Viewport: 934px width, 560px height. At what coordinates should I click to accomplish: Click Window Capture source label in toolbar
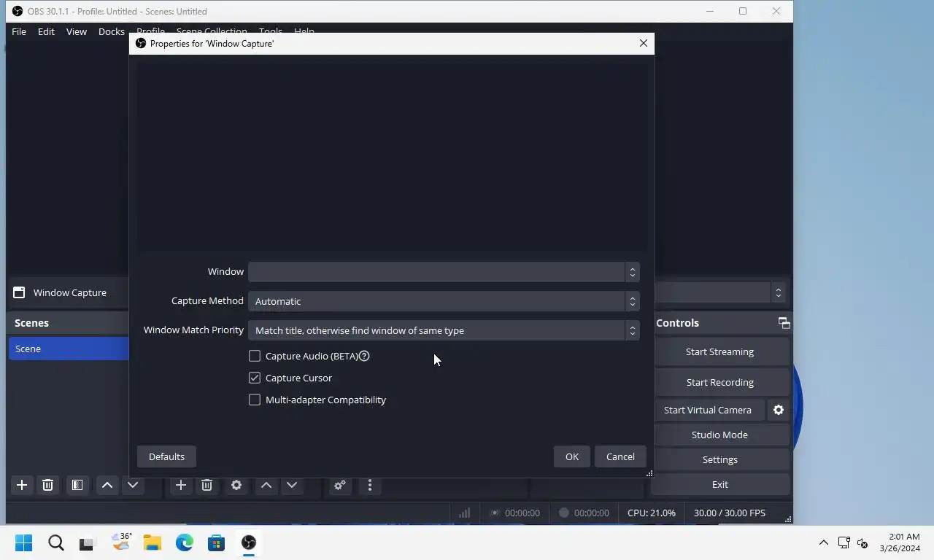tap(70, 292)
